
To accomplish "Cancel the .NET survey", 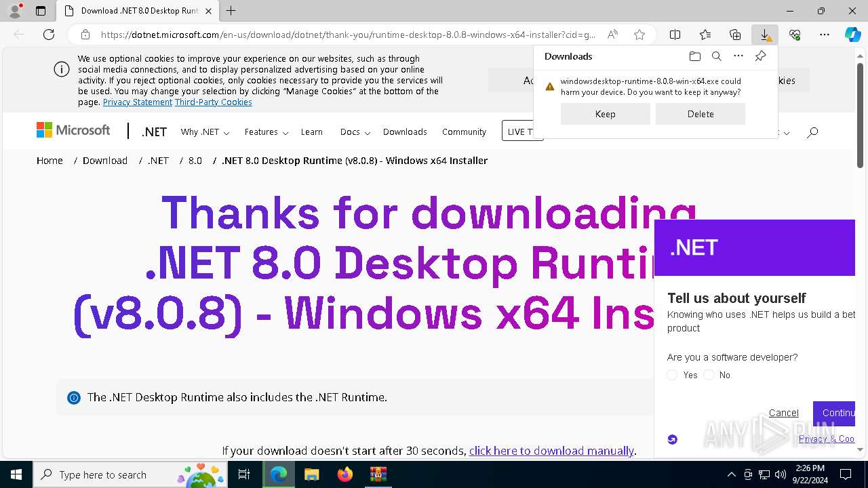I will (x=784, y=413).
